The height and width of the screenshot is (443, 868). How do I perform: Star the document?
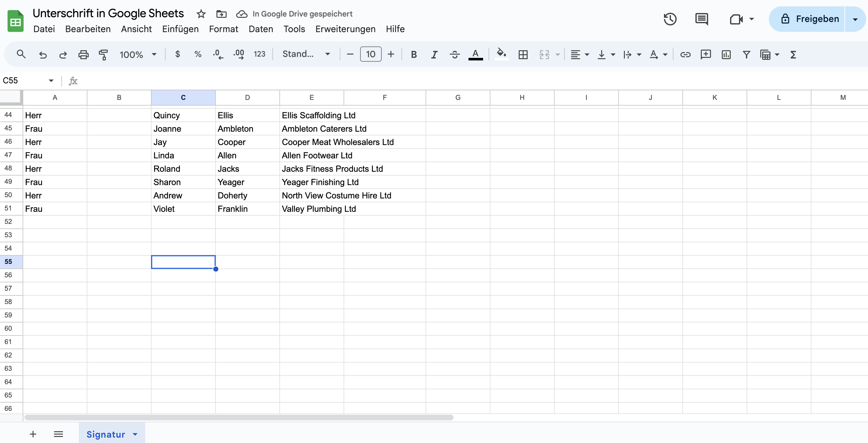[x=201, y=14]
